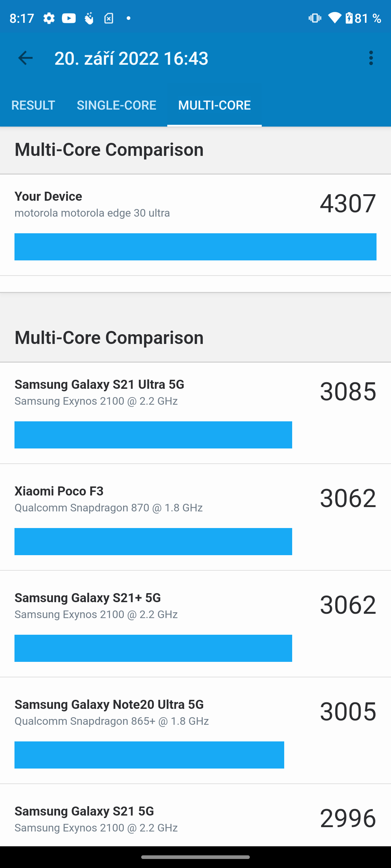
Task: Tap the Wi-Fi signal status icon
Action: pyautogui.click(x=335, y=18)
